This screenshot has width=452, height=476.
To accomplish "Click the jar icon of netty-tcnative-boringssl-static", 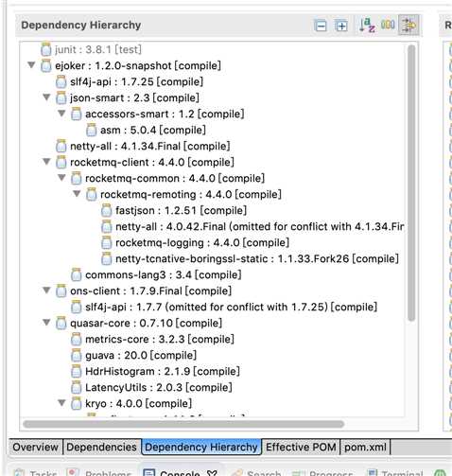I will (x=106, y=258).
